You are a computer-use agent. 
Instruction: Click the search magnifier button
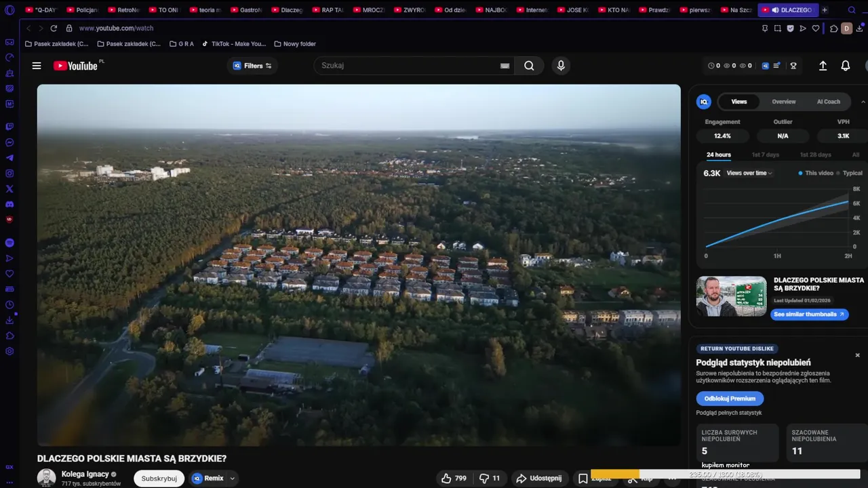(529, 66)
